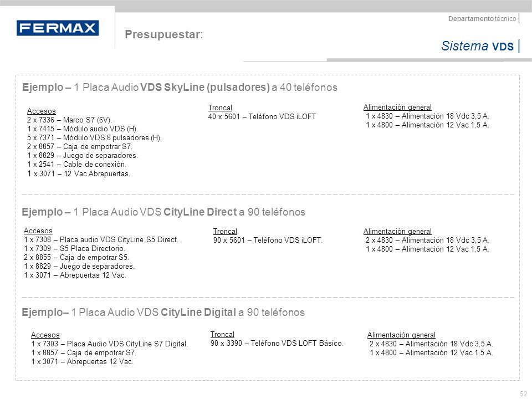Click the first Alimentación general label

click(x=397, y=107)
